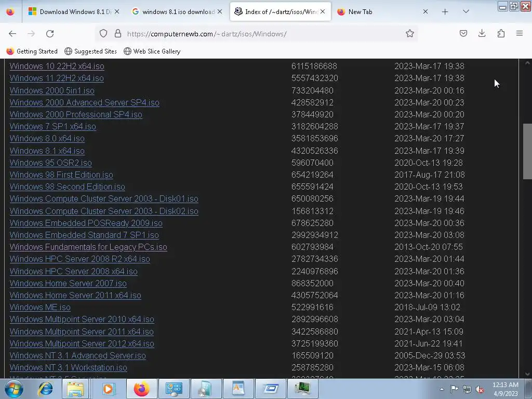
Task: Open Windows Home Server 2007.iso
Action: click(68, 283)
